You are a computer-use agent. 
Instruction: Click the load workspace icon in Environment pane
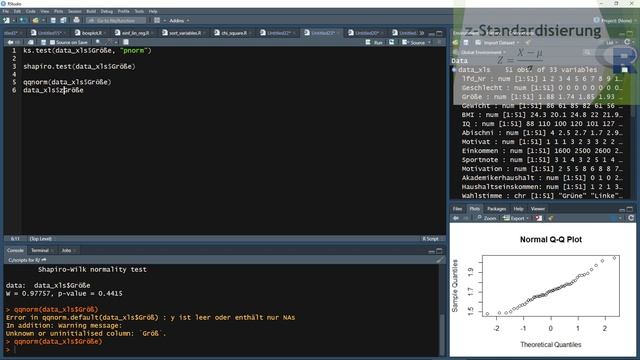pyautogui.click(x=456, y=42)
